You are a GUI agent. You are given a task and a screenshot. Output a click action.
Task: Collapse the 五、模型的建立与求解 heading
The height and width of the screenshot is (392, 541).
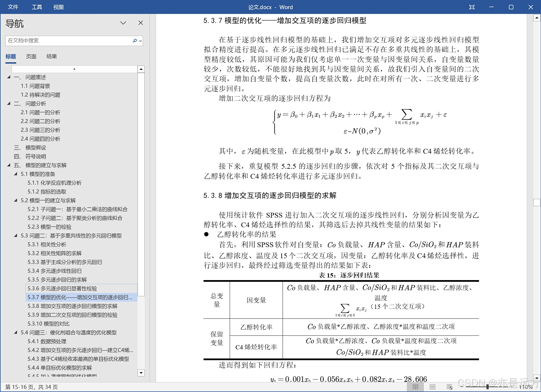pos(9,165)
